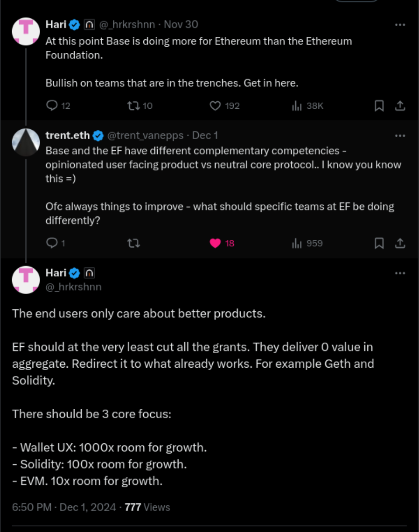This screenshot has height=532, width=419.
Task: Like Hari's tweet with 192 likes
Action: [215, 106]
